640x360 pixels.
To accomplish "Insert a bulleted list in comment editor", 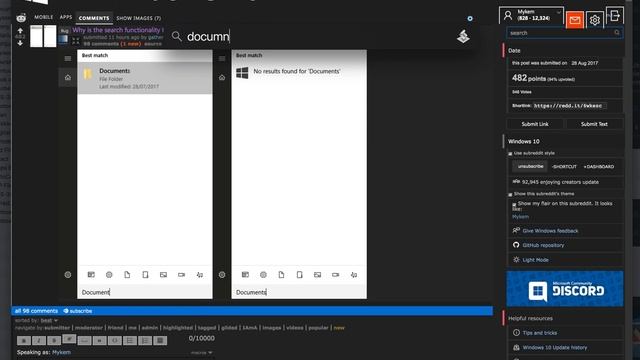I will pos(130,340).
